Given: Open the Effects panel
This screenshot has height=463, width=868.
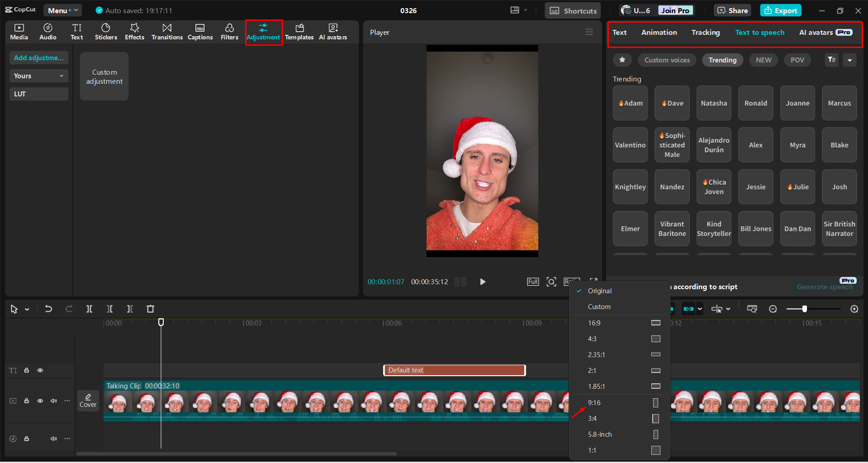Looking at the screenshot, I should tap(134, 31).
